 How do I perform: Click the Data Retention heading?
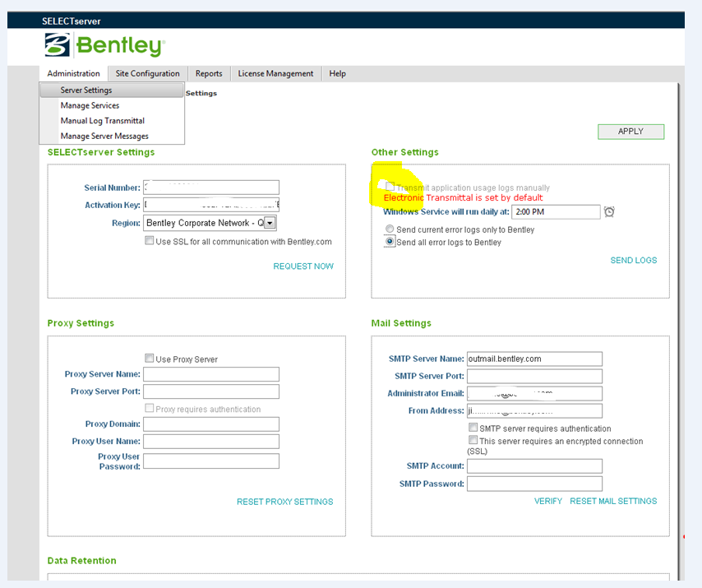tap(82, 561)
